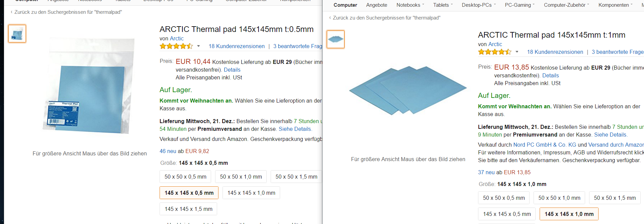
Task: Select 145 x 145 x 0,5 mm, right window
Action: tap(507, 214)
